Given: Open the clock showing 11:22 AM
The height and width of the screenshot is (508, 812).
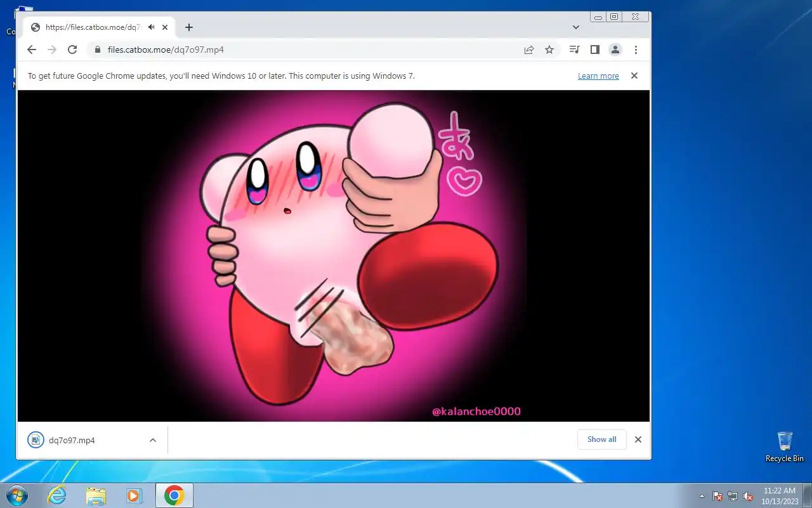Looking at the screenshot, I should point(780,495).
